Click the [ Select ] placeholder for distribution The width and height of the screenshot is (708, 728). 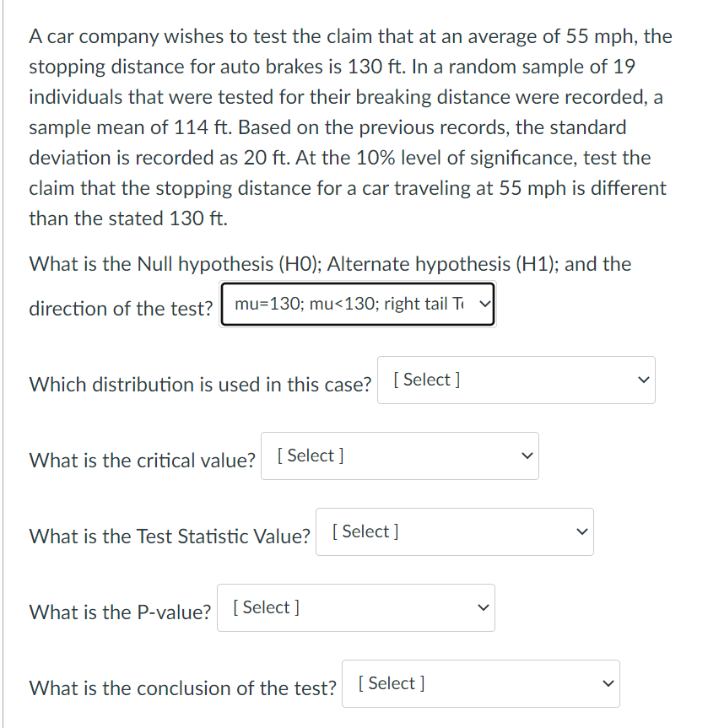424,380
